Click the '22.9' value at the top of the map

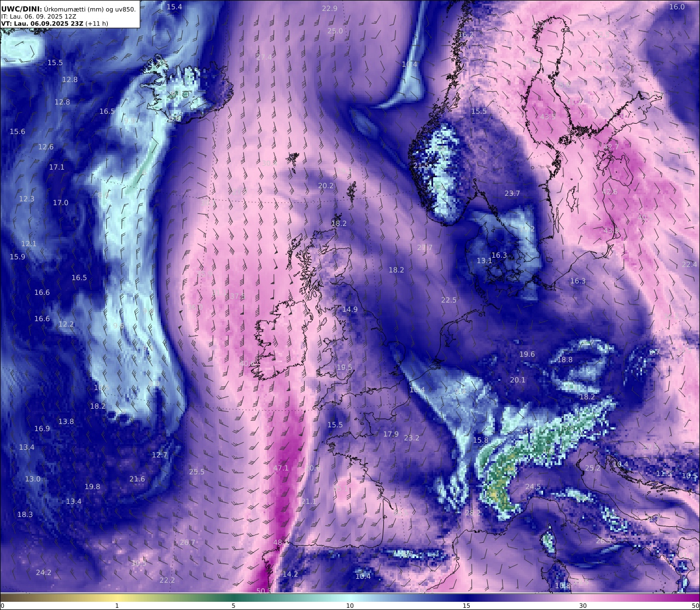tap(330, 8)
